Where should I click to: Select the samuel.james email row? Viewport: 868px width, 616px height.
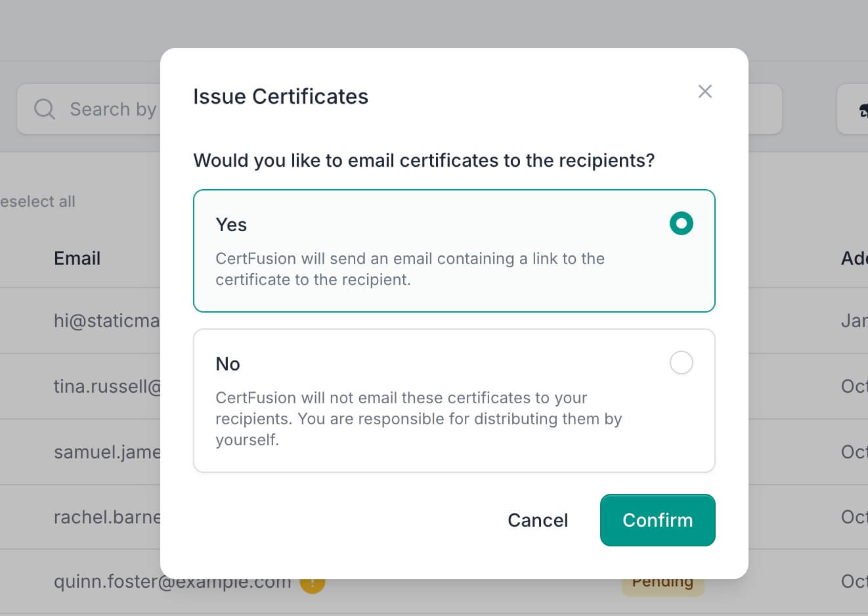[106, 452]
